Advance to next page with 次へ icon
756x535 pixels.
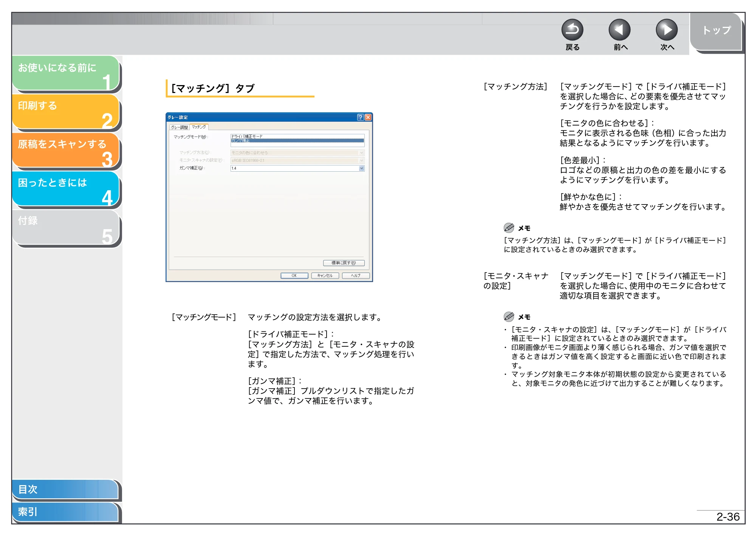coord(666,30)
